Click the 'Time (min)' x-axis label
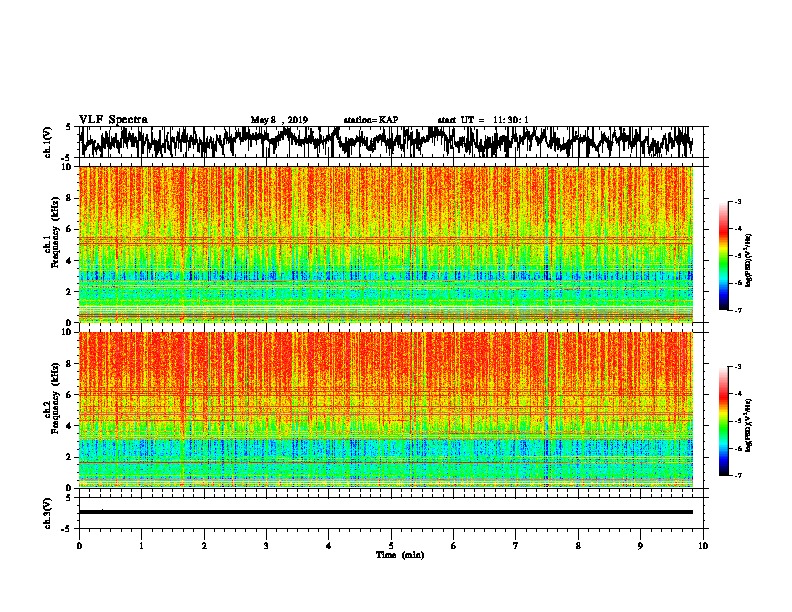Screen dimensions: 792x612 coord(400,555)
